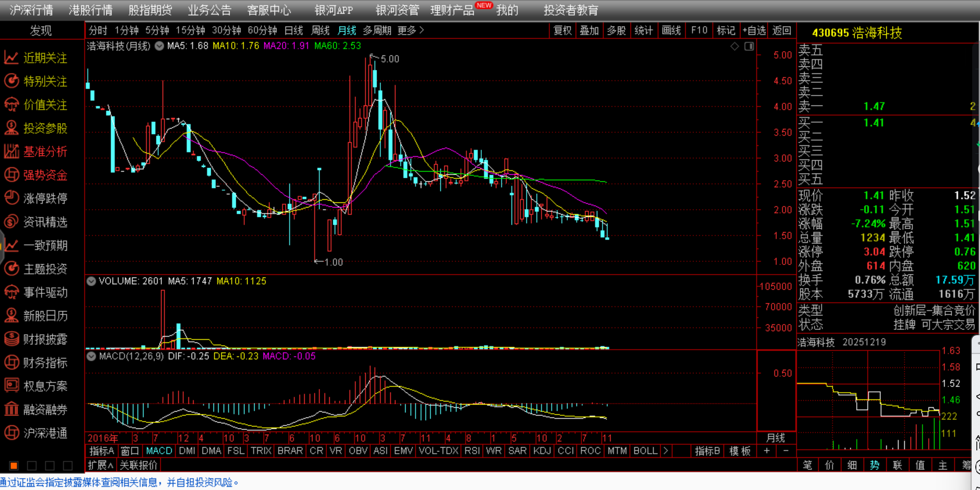Click the diamond icon above the chart

734,46
